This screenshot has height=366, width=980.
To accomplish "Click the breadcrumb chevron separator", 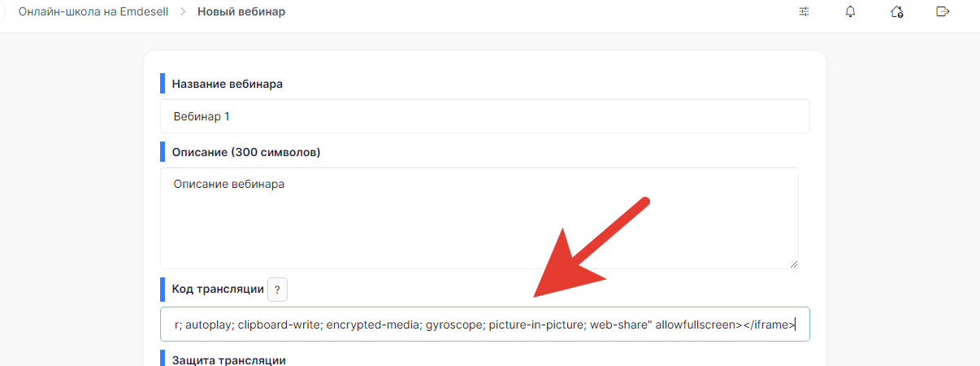I will (x=183, y=12).
